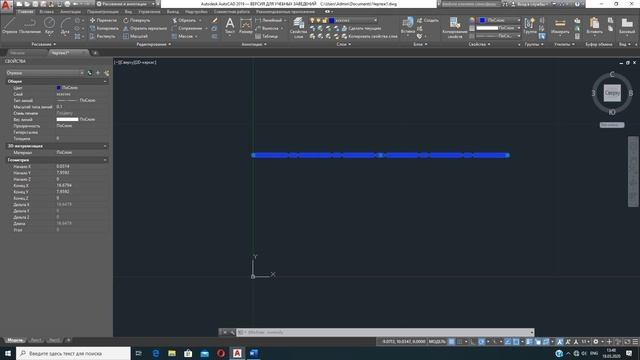Click the Таблица (Table) tool

[x=267, y=36]
